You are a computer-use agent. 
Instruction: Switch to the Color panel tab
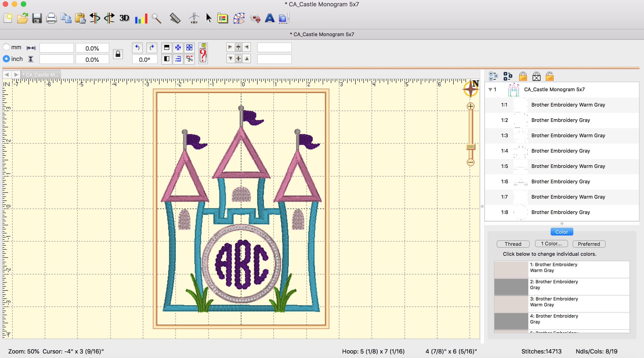(562, 231)
